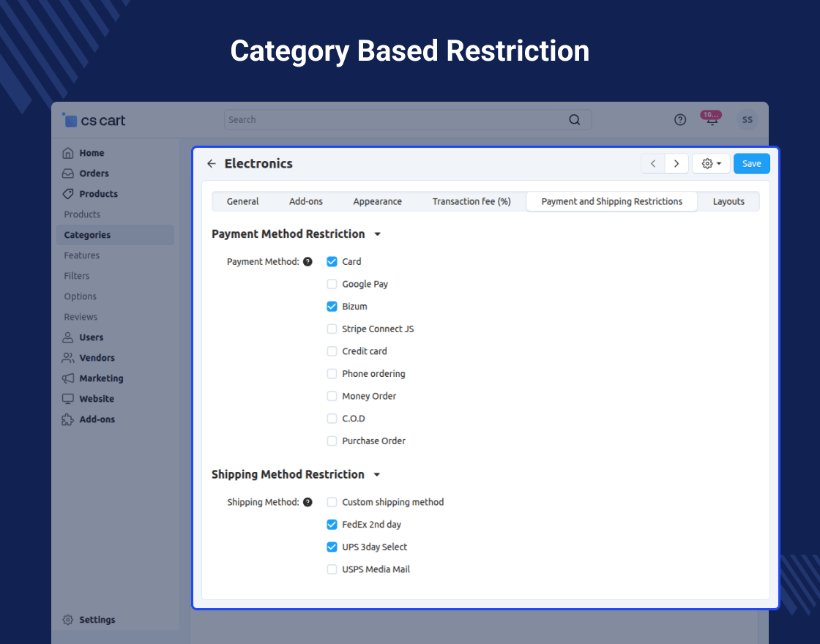Open the SS user avatar menu
Screen dimensions: 820x644
click(x=748, y=120)
